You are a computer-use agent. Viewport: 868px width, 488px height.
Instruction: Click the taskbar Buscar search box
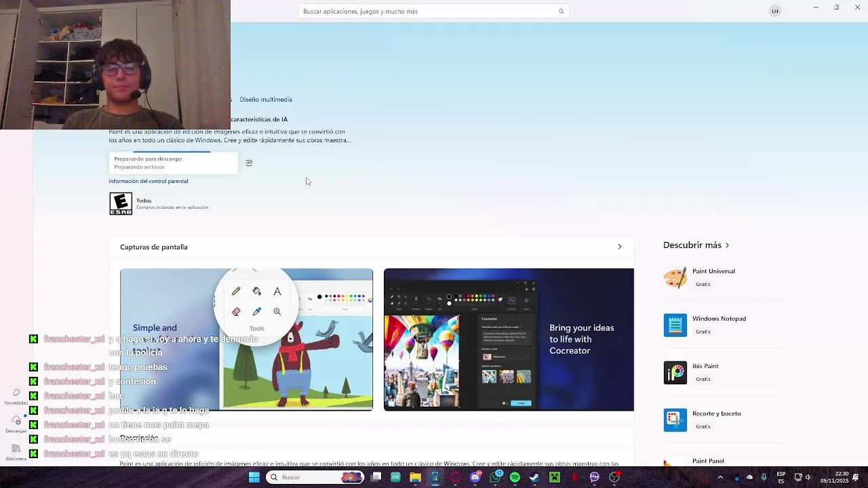click(315, 477)
